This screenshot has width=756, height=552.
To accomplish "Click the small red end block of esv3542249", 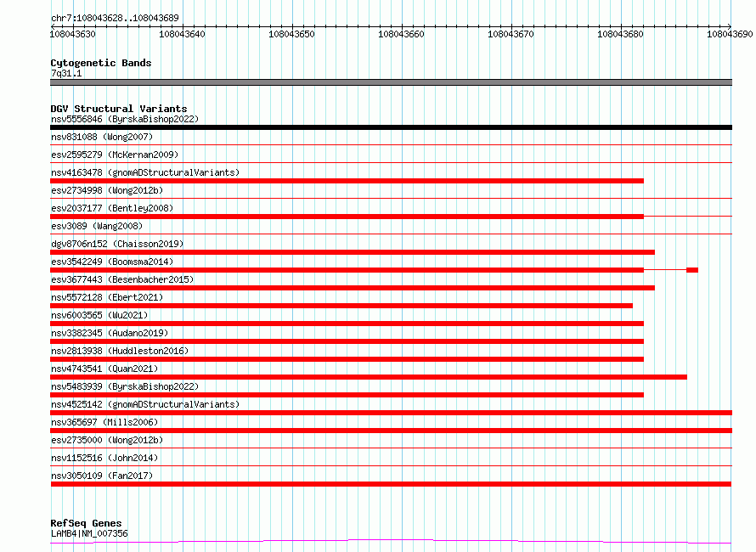I will pyautogui.click(x=692, y=270).
